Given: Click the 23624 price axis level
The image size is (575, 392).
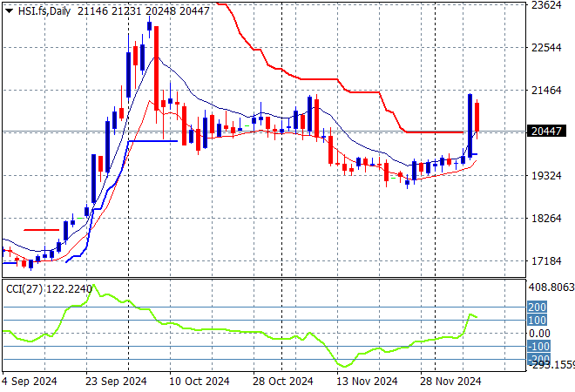Looking at the screenshot, I should 548,5.
